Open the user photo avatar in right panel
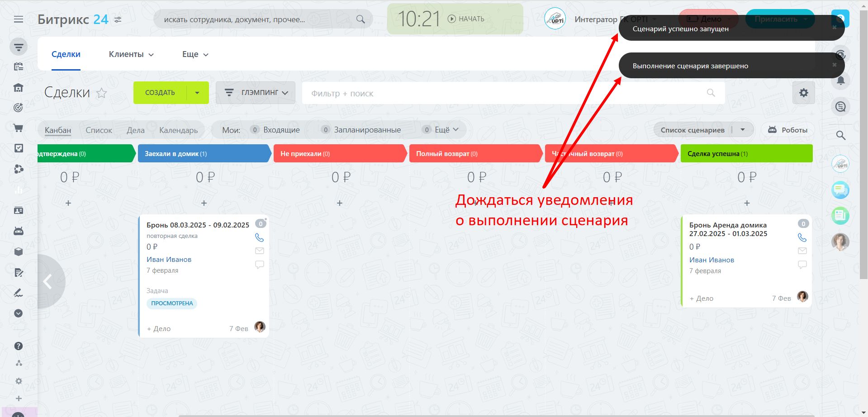The width and height of the screenshot is (868, 417). [840, 242]
